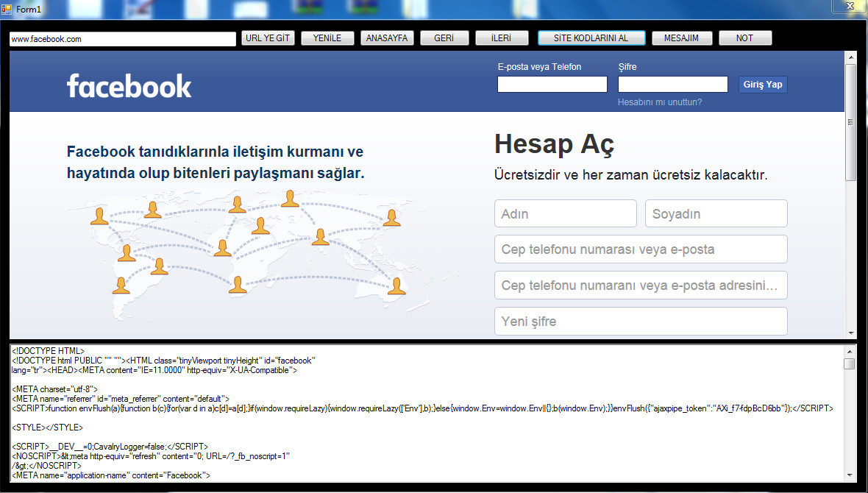Click the URL address text box
The height and width of the screenshot is (493, 868).
click(122, 39)
